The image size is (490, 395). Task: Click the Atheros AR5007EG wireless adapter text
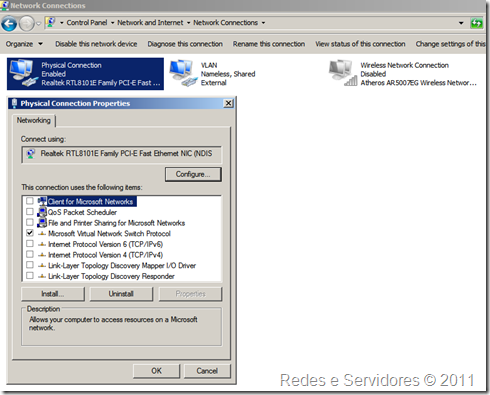(418, 83)
